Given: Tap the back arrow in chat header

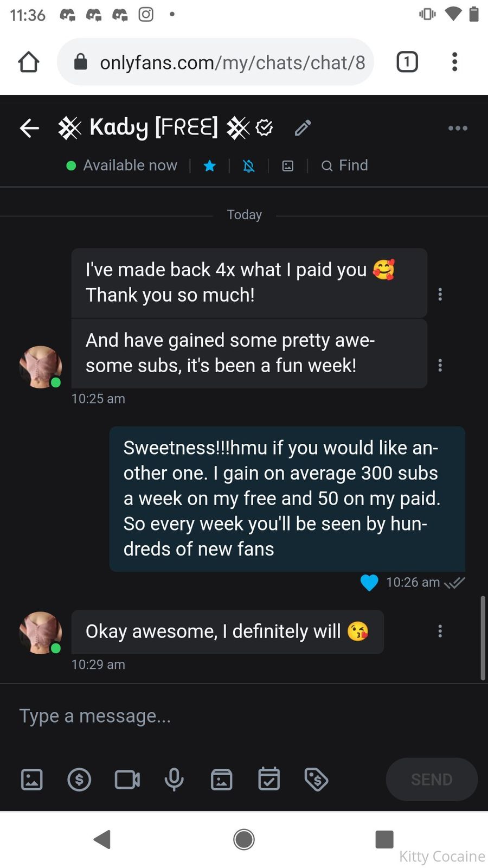Looking at the screenshot, I should coord(29,128).
